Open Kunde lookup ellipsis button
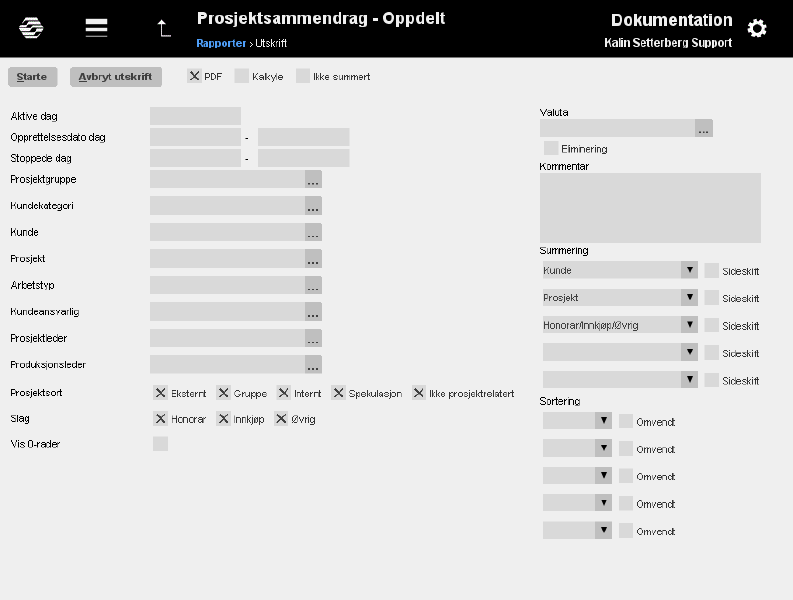The image size is (793, 600). click(x=313, y=232)
